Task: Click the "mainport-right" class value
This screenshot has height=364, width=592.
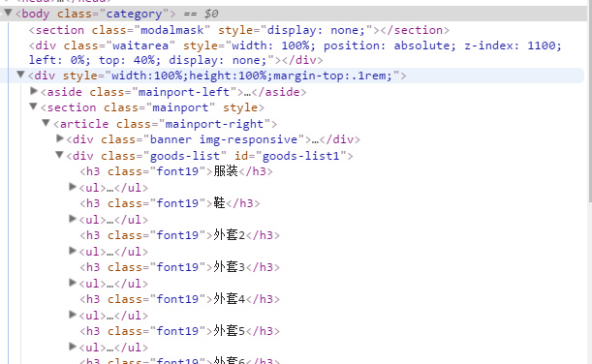Action: point(214,124)
